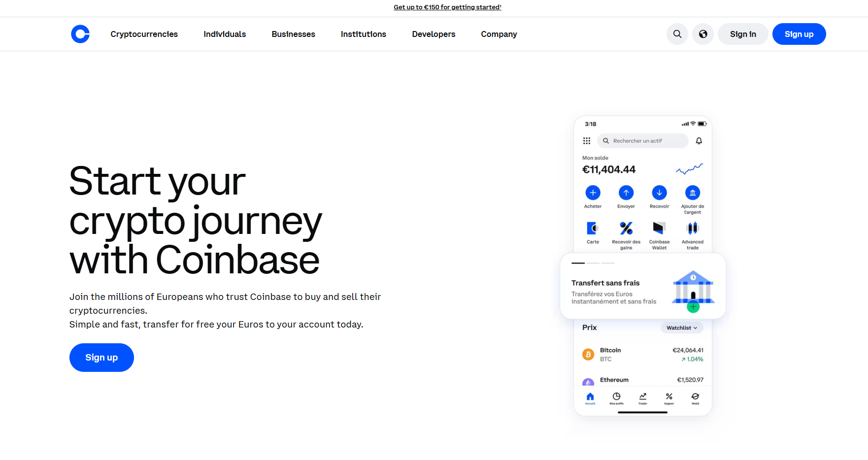Screen dimensions: 868x460
Task: Open the search magnifier icon in header
Action: coord(677,34)
